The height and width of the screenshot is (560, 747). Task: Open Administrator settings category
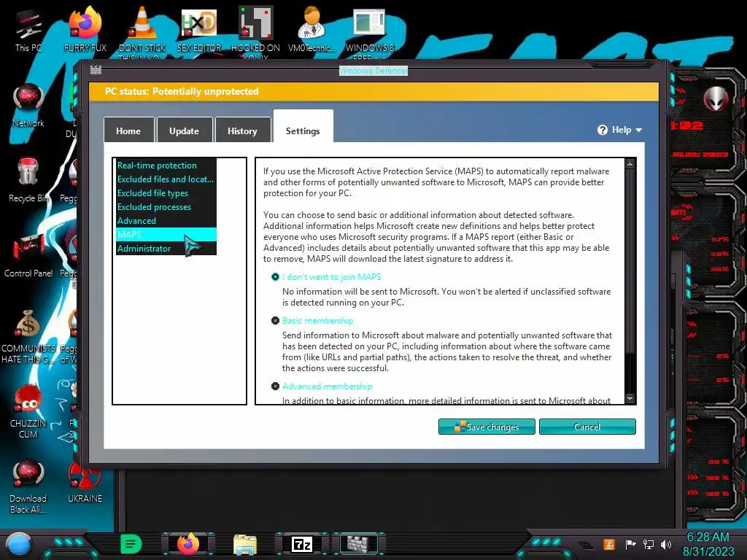click(x=166, y=248)
